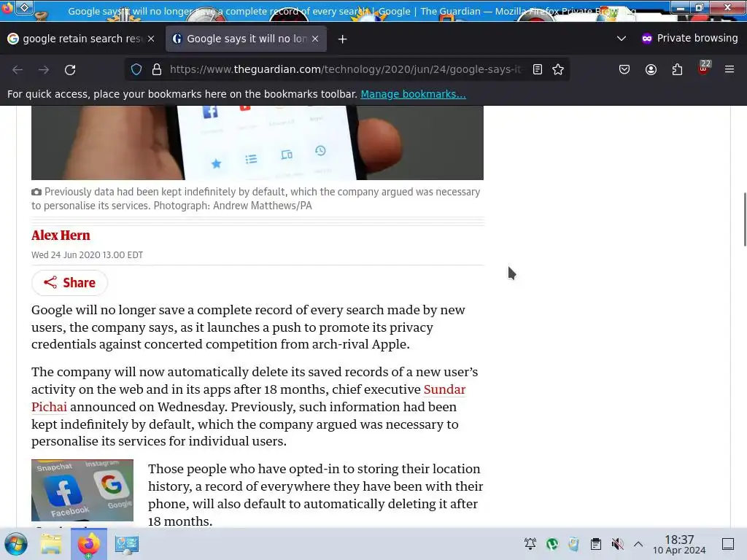
Task: Open window menu icon in title bar
Action: pos(25,7)
